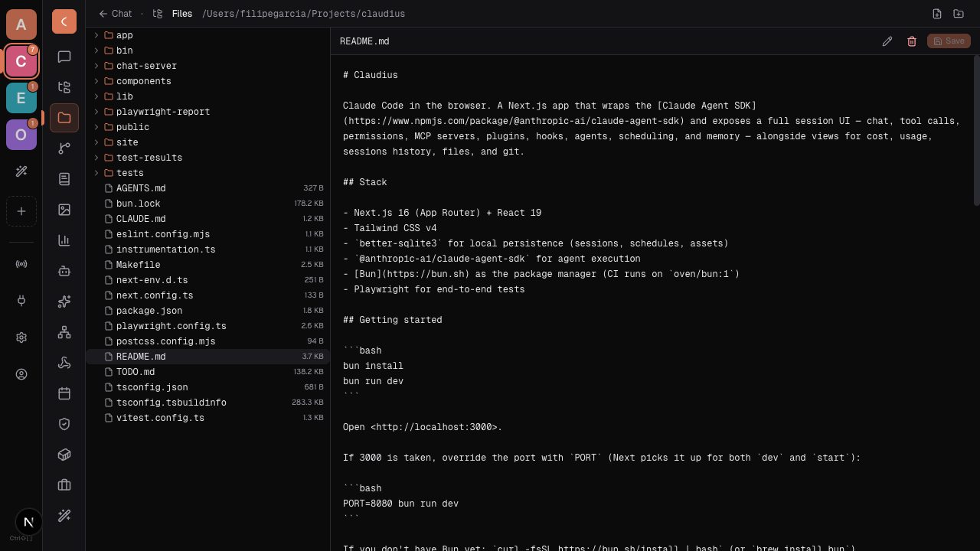Open the plug connections icon

pyautogui.click(x=21, y=301)
